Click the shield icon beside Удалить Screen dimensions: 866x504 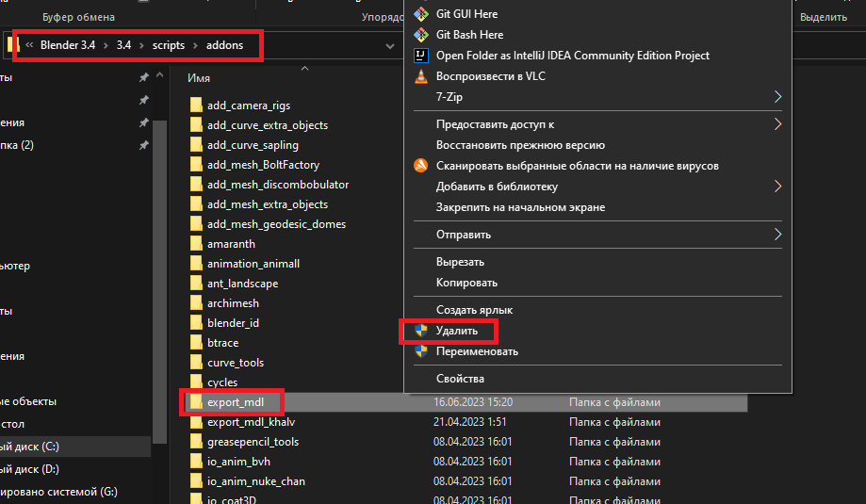click(421, 331)
